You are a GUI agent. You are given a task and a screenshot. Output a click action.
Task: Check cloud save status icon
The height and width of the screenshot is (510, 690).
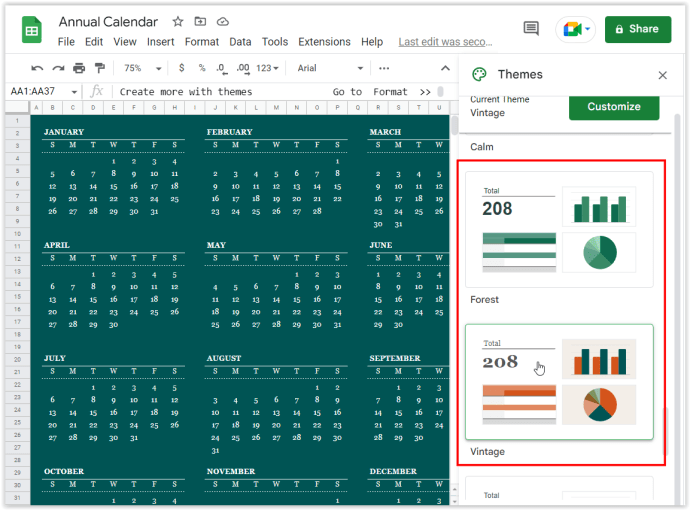[x=223, y=21]
